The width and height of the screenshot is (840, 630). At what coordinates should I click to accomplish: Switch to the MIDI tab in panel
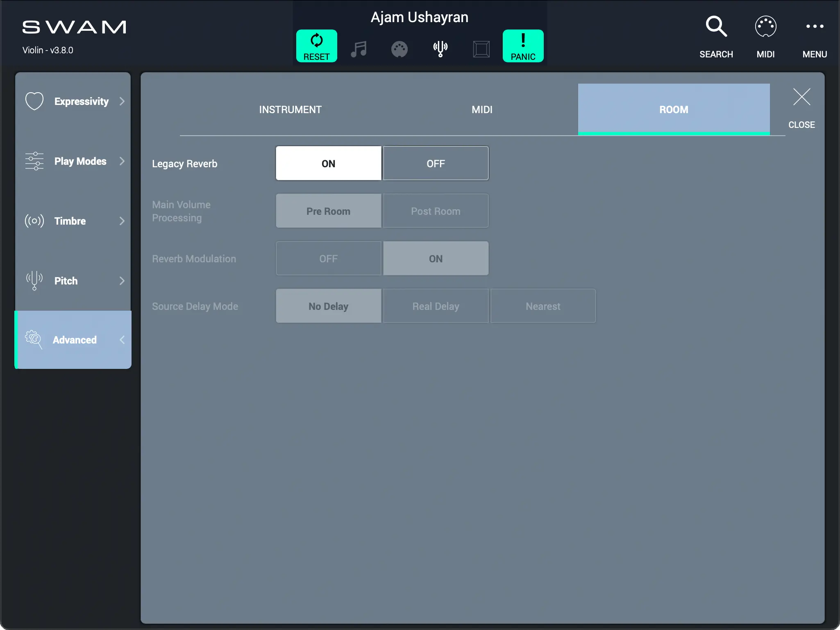click(482, 109)
